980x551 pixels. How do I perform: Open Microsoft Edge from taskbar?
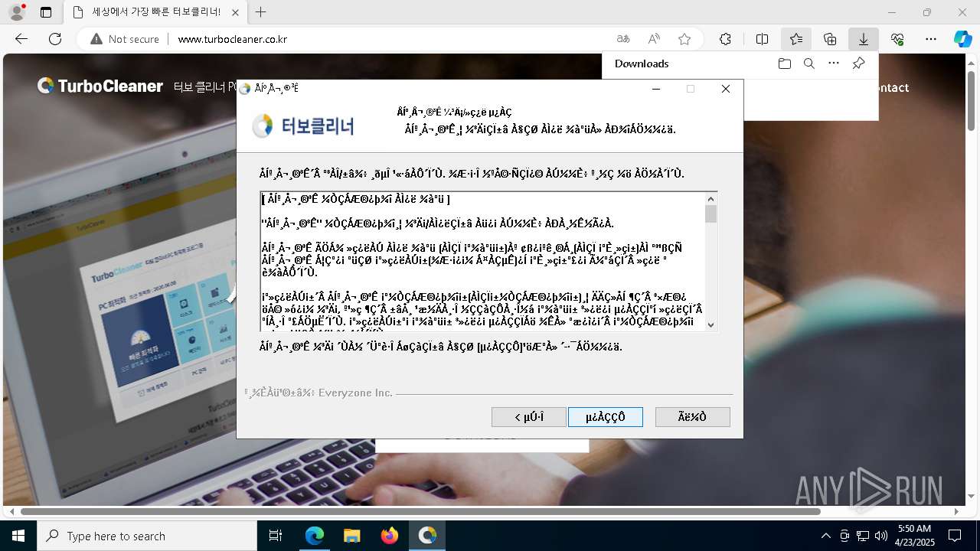click(x=315, y=536)
